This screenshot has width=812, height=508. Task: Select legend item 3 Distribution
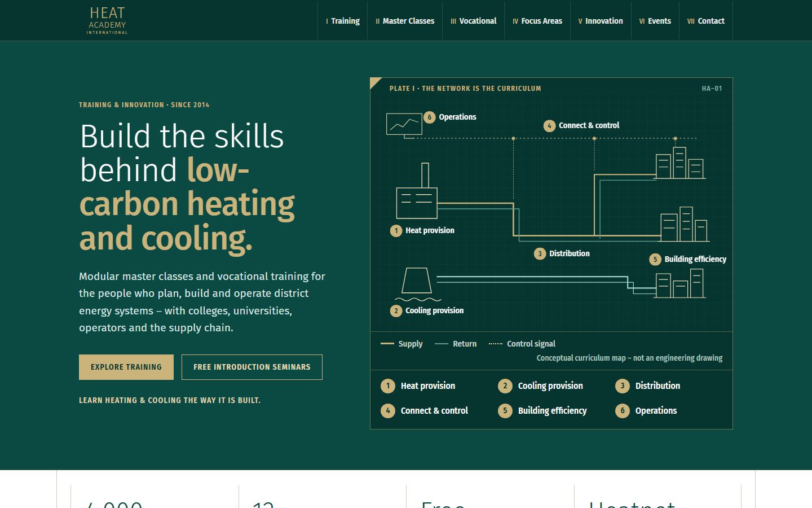tap(647, 386)
